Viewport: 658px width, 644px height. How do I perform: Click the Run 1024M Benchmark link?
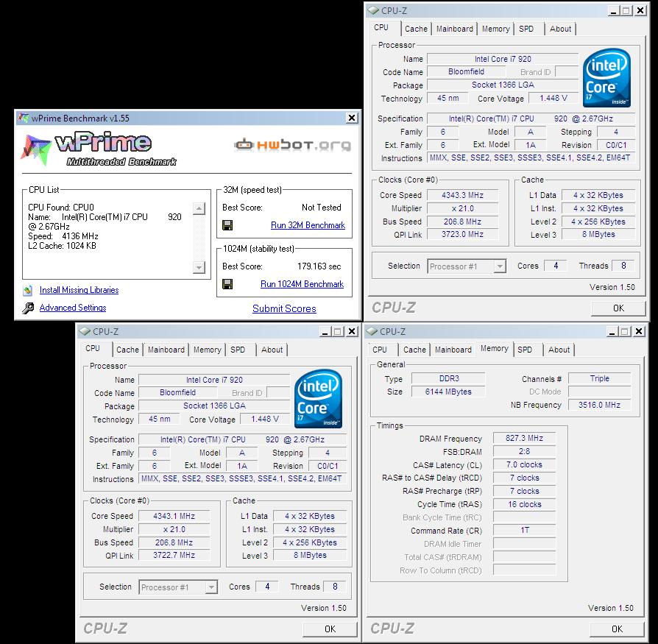[303, 284]
